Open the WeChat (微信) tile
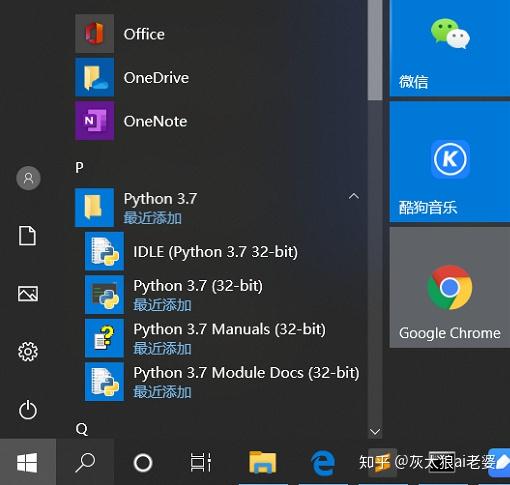Viewport: 510px width, 485px height. coord(450,48)
